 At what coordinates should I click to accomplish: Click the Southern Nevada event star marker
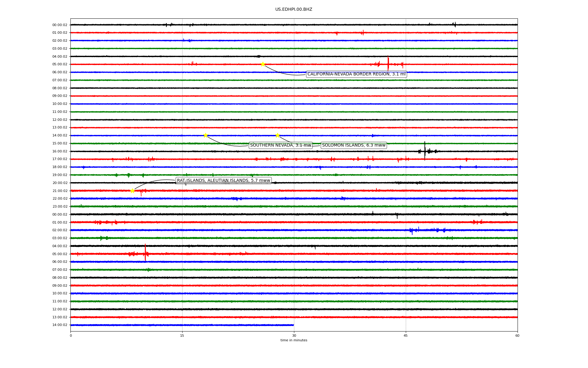point(205,135)
